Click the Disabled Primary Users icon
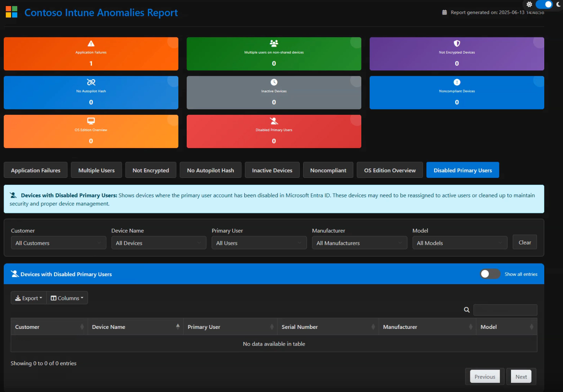 coord(273,120)
